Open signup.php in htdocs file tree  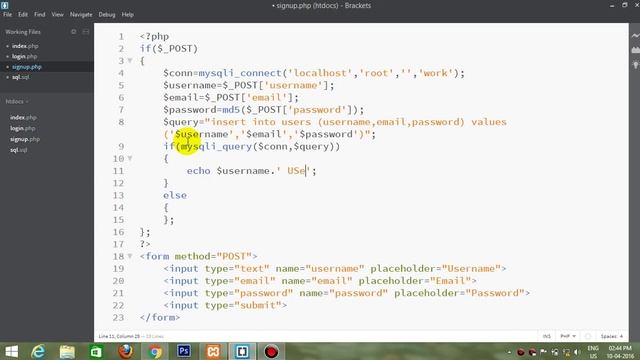(x=25, y=139)
